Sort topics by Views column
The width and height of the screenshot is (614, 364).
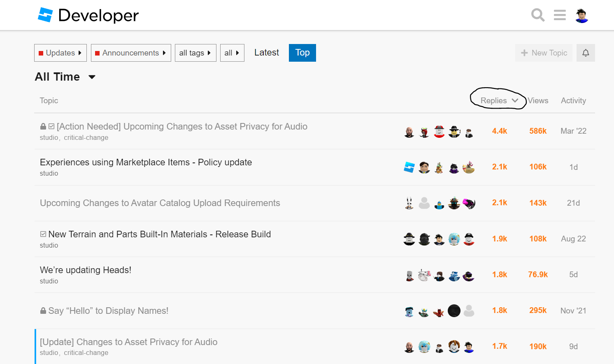538,100
